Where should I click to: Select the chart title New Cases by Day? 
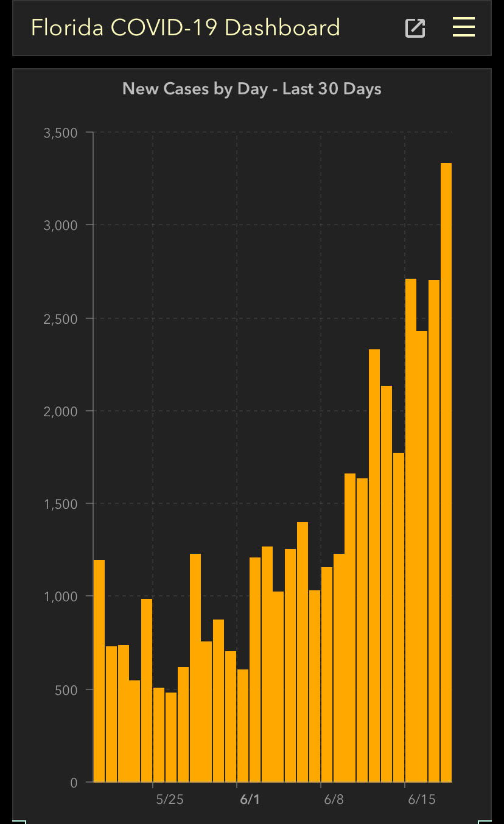(x=251, y=89)
